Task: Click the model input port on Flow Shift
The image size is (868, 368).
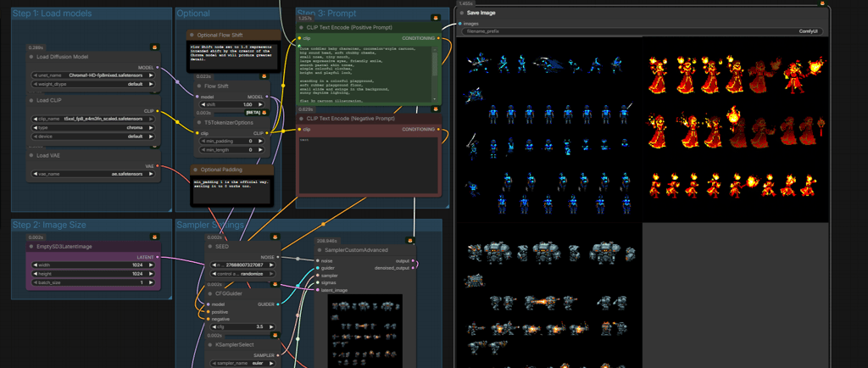Action: 197,97
